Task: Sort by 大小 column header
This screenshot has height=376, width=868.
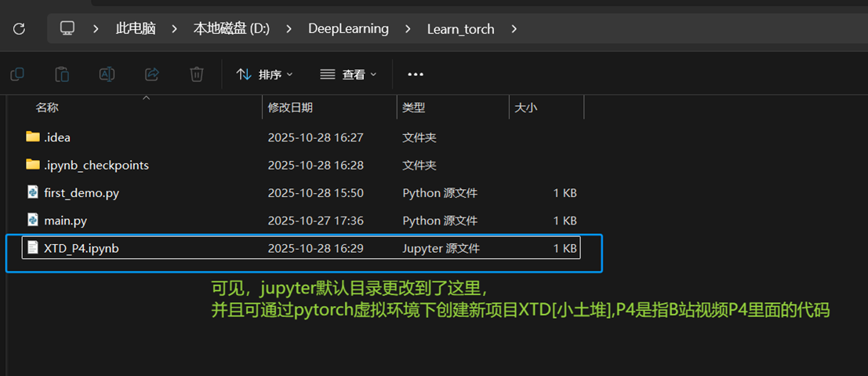Action: (x=525, y=108)
